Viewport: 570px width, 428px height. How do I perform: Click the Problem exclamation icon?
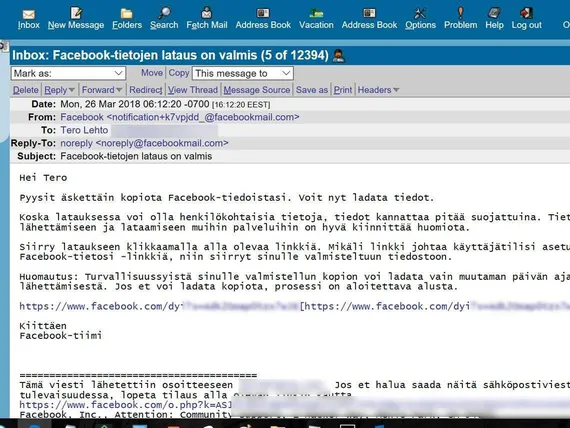coord(460,13)
